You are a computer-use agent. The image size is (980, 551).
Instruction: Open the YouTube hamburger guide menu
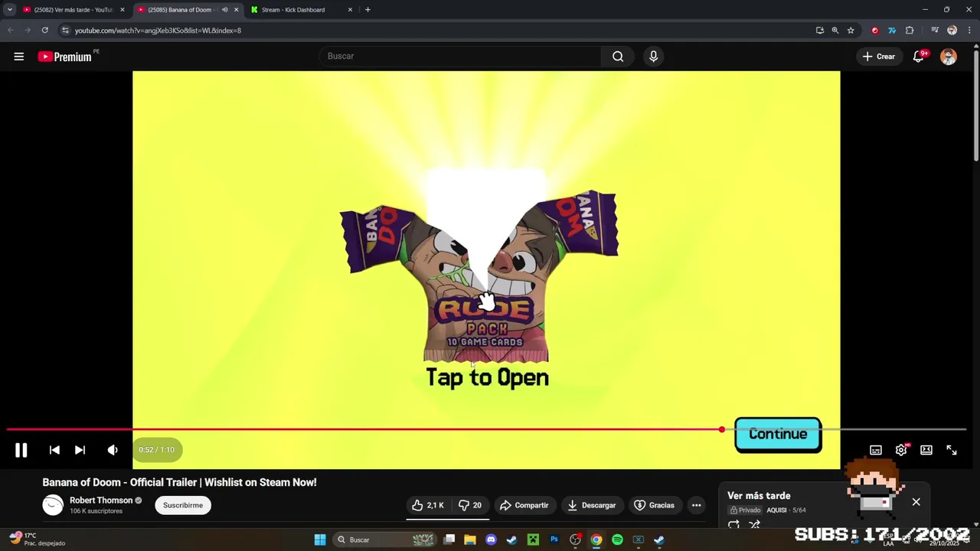click(18, 57)
